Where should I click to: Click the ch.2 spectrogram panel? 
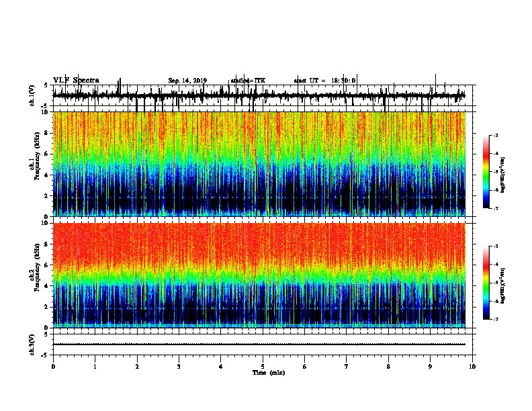click(264, 275)
